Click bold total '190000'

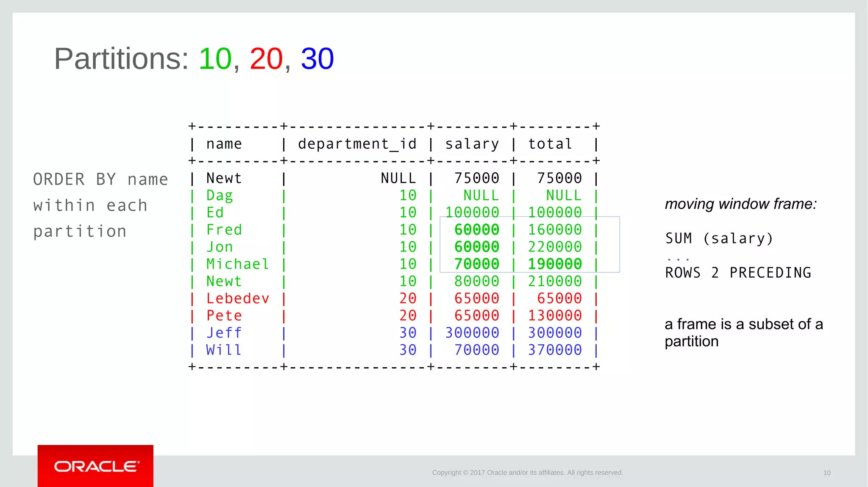(x=555, y=264)
